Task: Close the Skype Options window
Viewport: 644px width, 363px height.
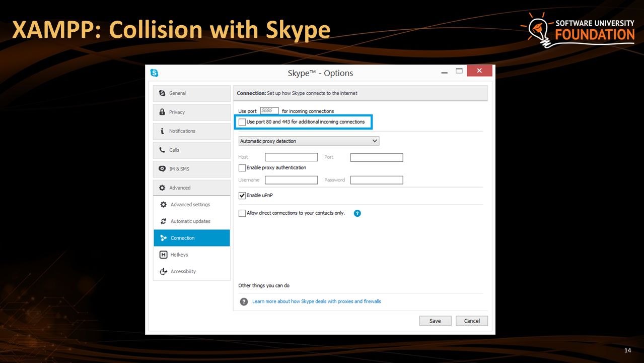Action: (x=479, y=71)
